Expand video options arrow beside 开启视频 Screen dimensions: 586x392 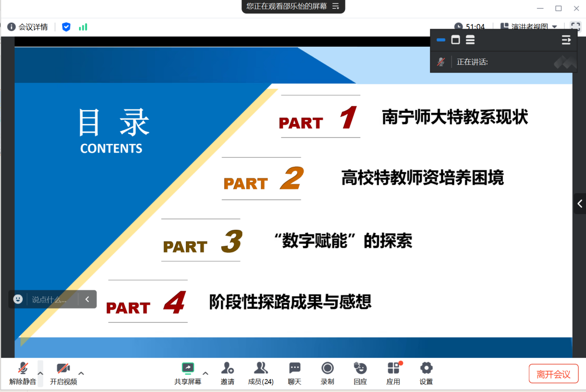tap(81, 373)
